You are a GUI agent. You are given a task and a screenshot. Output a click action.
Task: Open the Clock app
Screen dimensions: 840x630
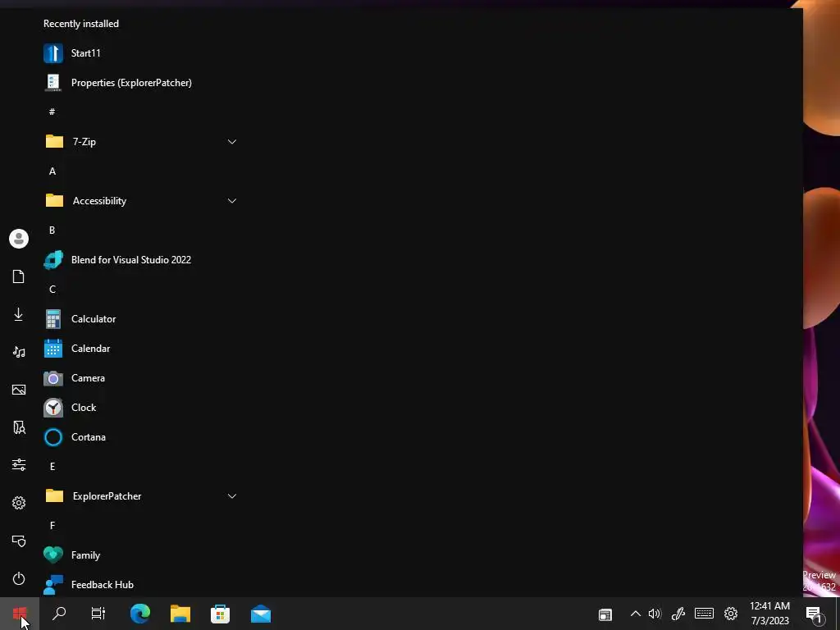tap(140, 407)
